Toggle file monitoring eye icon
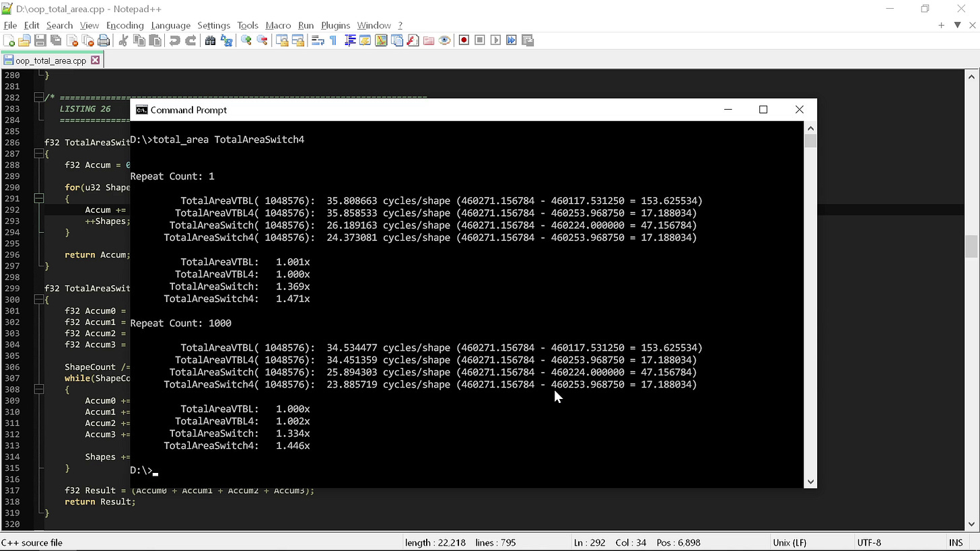 pyautogui.click(x=444, y=40)
